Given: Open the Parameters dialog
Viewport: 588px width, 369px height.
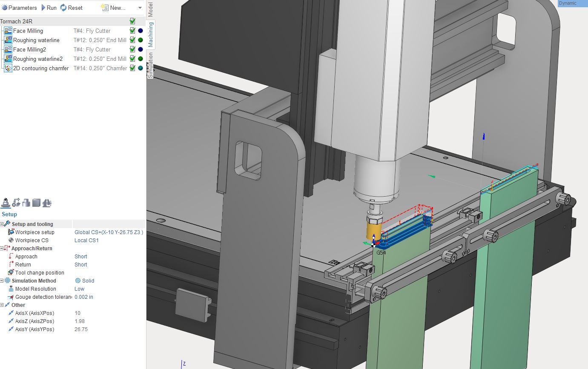Looking at the screenshot, I should pyautogui.click(x=19, y=8).
